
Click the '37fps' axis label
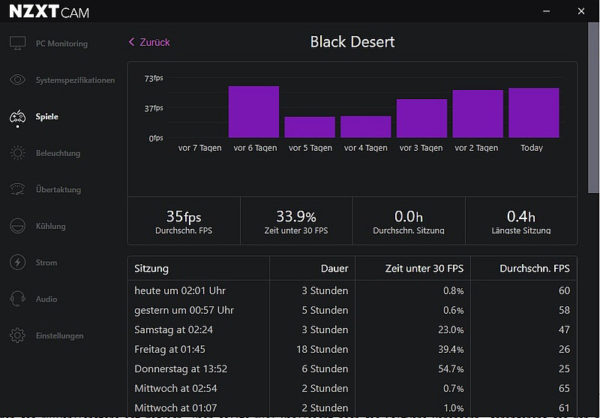pos(154,108)
